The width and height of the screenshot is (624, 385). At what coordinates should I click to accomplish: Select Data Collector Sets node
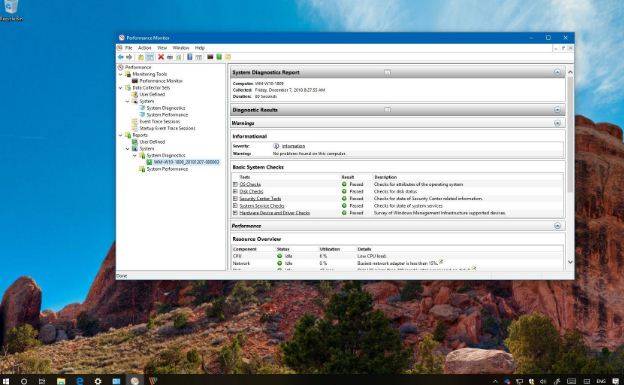click(151, 88)
